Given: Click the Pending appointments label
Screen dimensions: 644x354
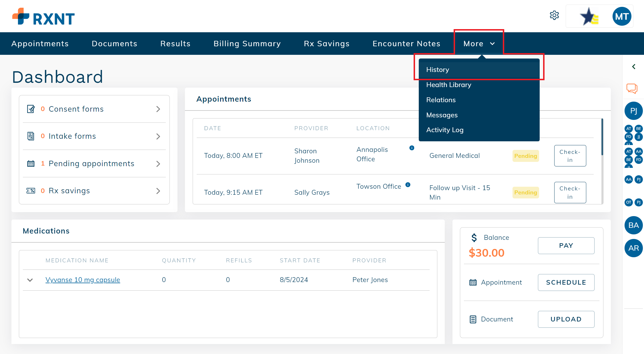Looking at the screenshot, I should click(91, 164).
